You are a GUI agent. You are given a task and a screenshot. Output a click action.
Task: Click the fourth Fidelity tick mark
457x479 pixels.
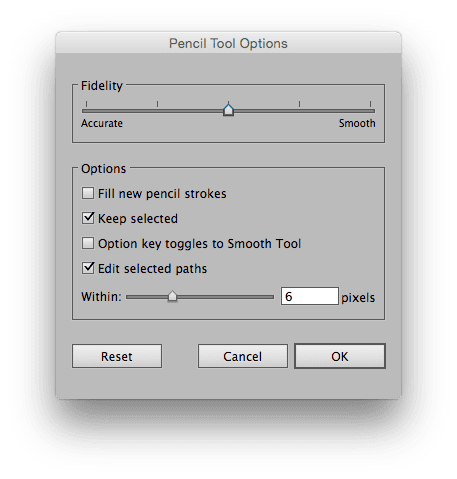[x=299, y=104]
